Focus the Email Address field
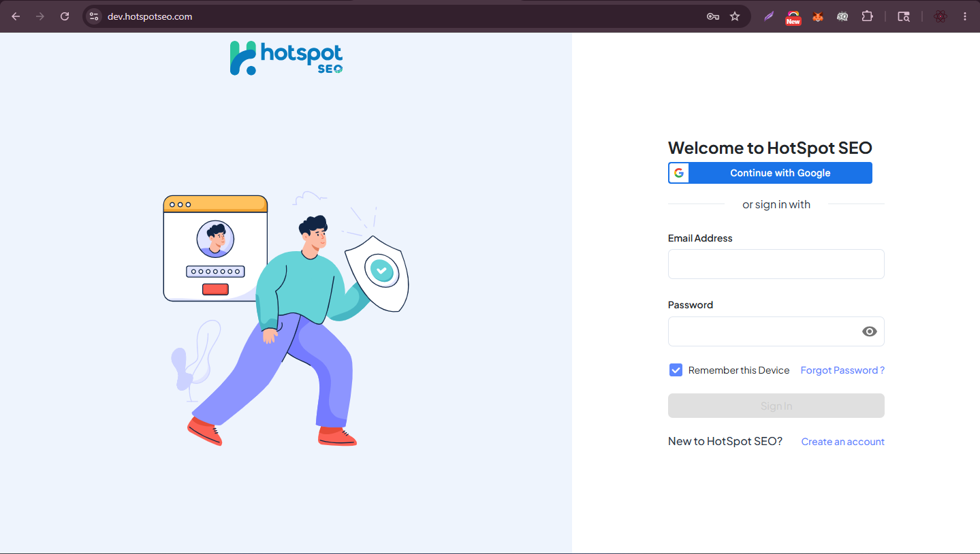980x554 pixels. pos(776,264)
